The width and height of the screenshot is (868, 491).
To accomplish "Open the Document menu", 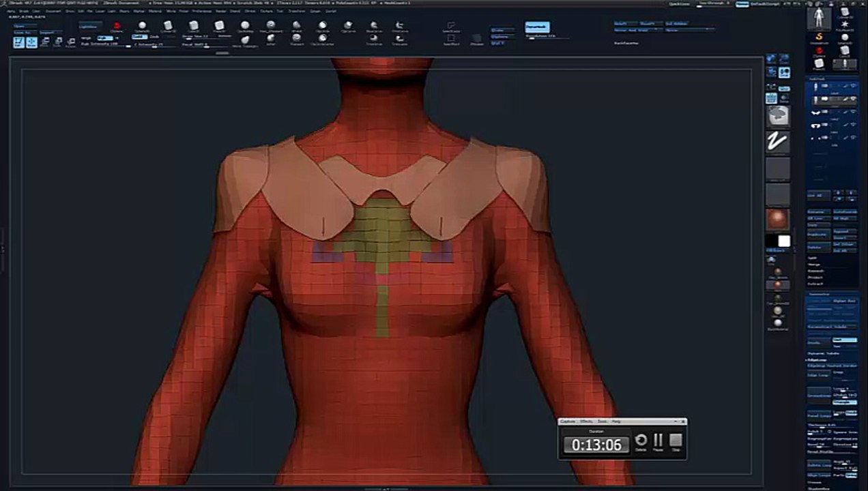I will (53, 11).
